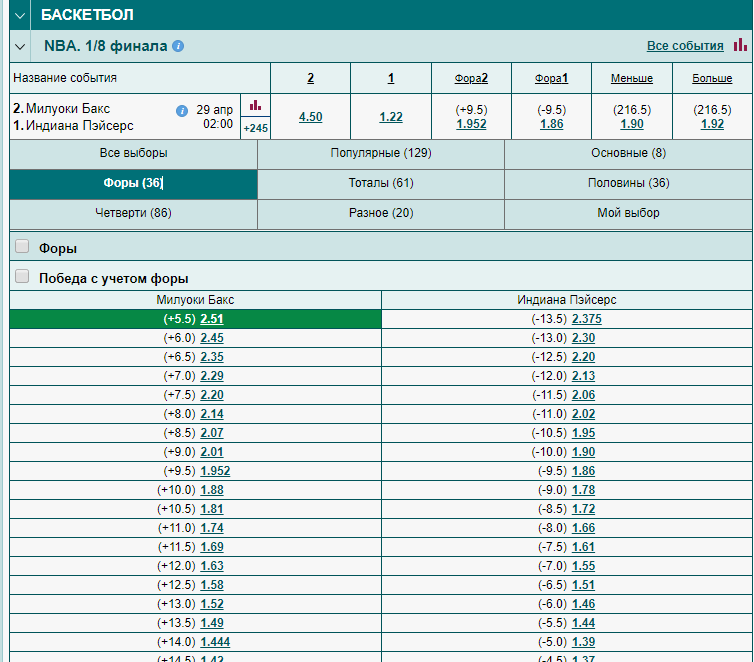This screenshot has width=754, height=662.
Task: Tick the Победа с учетом форы checkbox
Action: point(22,276)
